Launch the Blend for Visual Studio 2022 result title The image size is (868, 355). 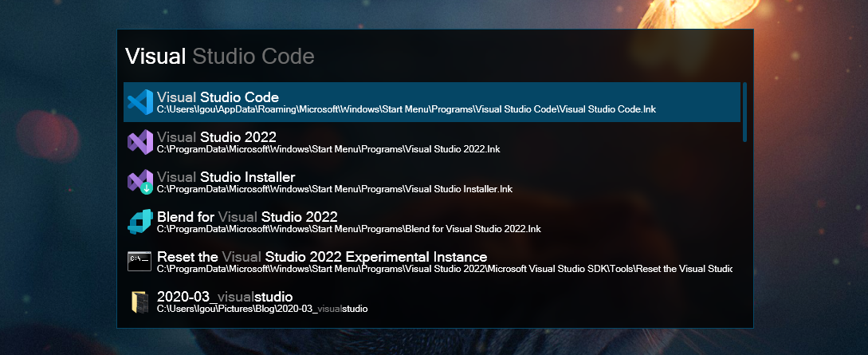point(247,216)
